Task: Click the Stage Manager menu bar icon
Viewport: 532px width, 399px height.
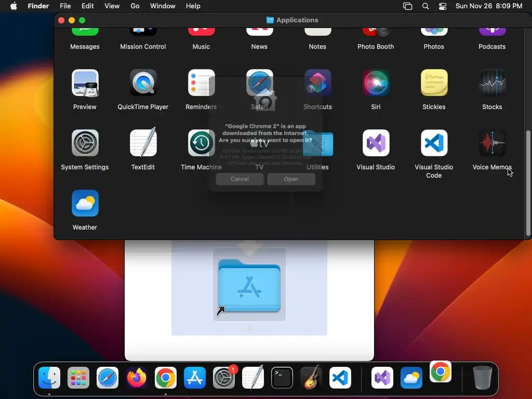Action: coord(407,6)
